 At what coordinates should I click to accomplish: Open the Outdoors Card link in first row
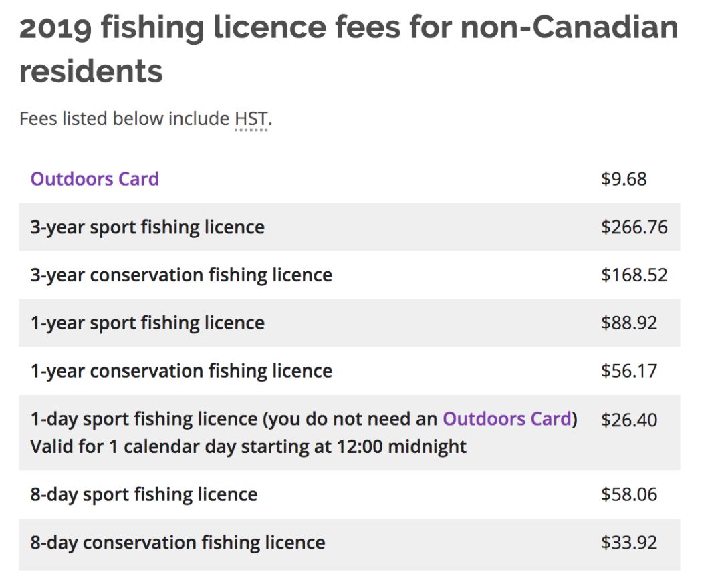click(94, 179)
